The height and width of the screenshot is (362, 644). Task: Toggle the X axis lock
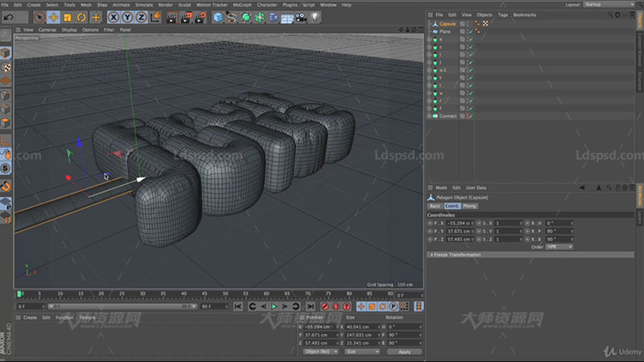coord(114,17)
